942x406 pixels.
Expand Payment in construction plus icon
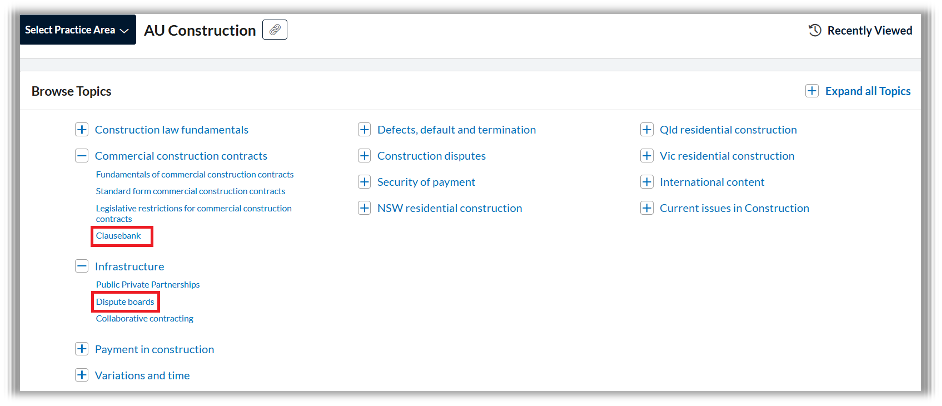click(82, 350)
